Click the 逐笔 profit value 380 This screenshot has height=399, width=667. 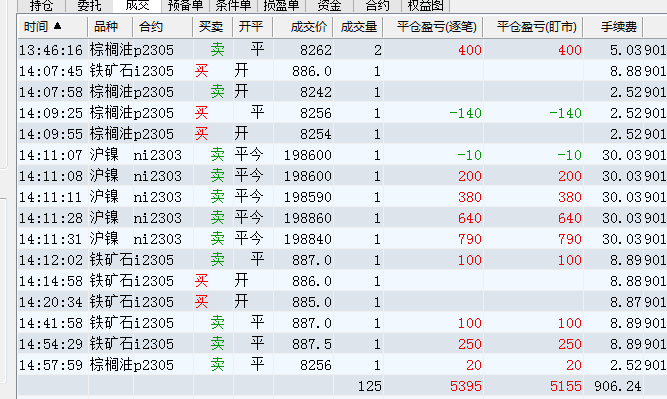(x=470, y=197)
